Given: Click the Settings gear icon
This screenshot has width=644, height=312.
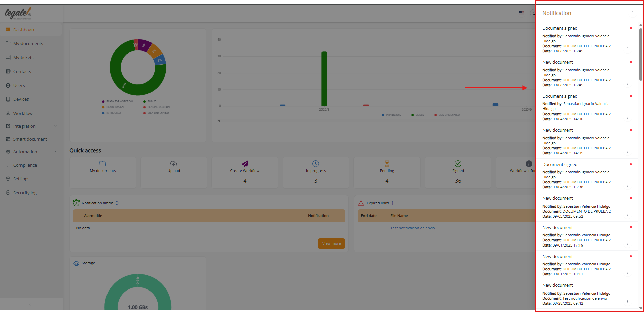Looking at the screenshot, I should 8,179.
